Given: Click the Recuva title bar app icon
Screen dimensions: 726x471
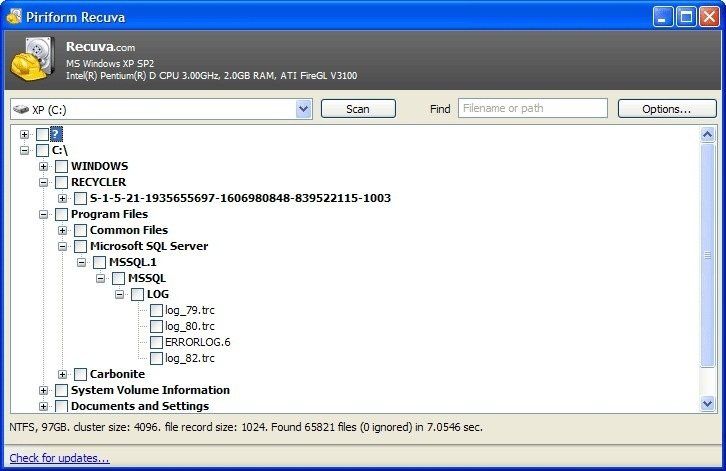Looking at the screenshot, I should tap(14, 17).
